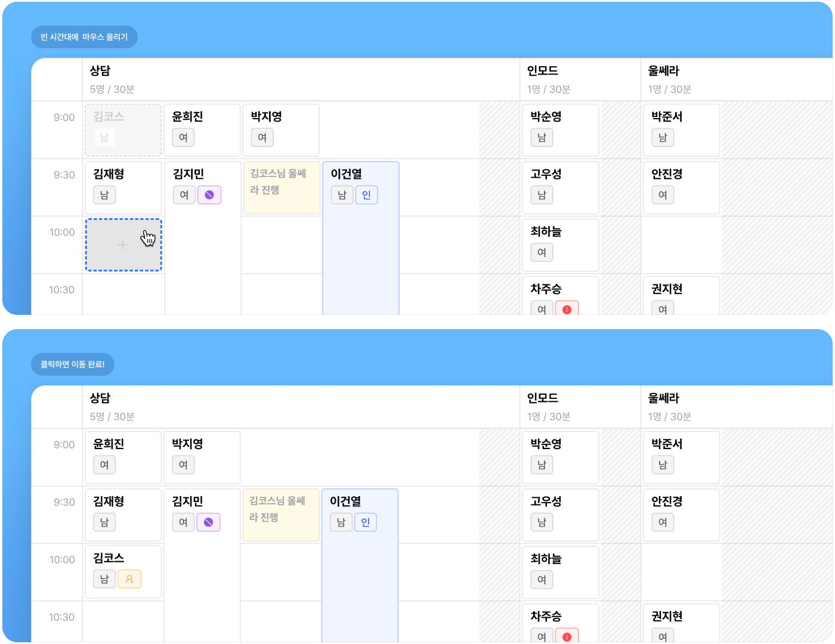835x644 pixels.
Task: Open 최하늘 appointment card in upper schedule
Action: coord(560,244)
